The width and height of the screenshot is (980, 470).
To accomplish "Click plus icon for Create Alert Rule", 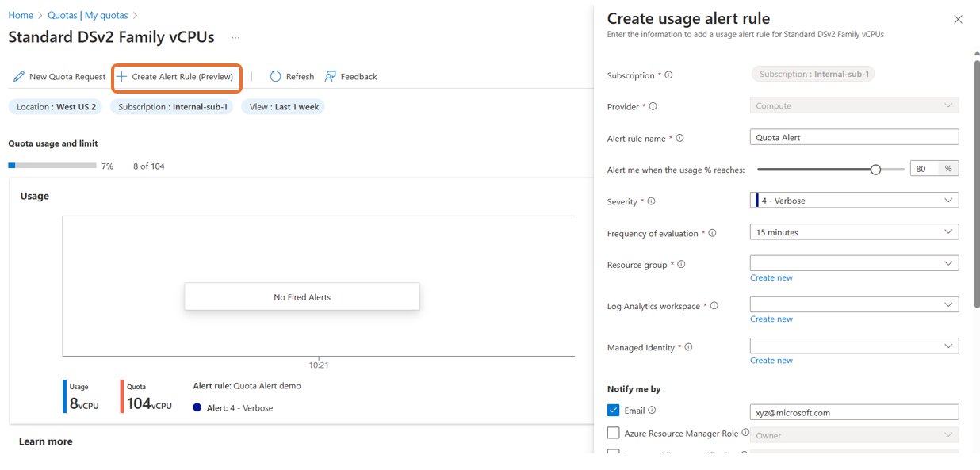I will (122, 77).
